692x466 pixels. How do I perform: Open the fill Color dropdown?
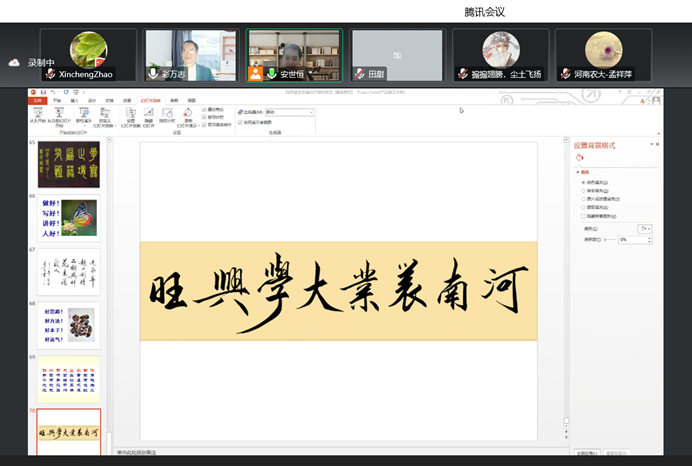645,229
